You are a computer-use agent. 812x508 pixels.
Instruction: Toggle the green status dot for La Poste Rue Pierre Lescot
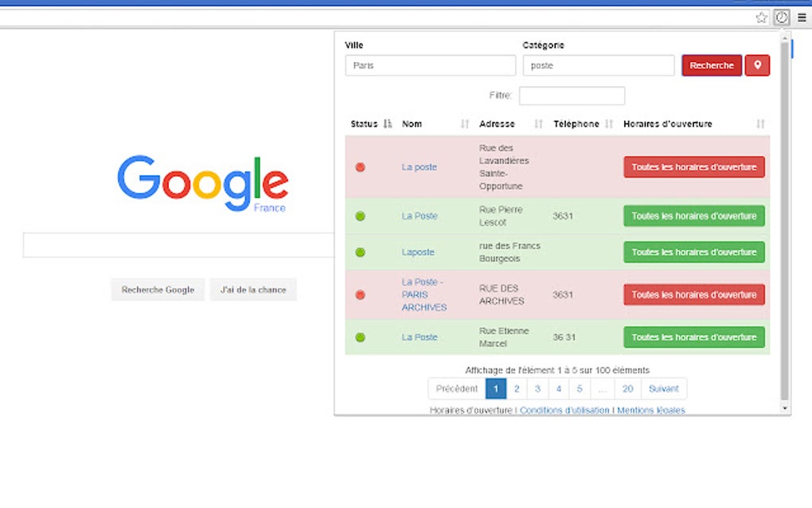[x=360, y=216]
